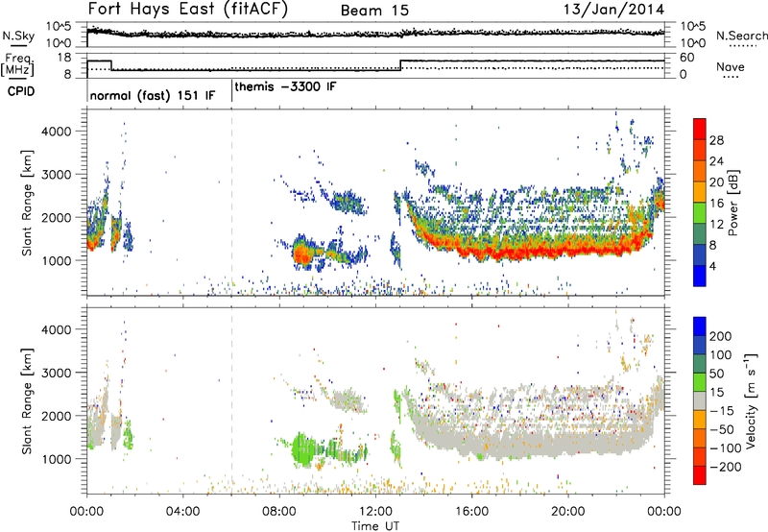
Task: Click the 'Velocity [m s-1]' colorbar title
Action: [751, 400]
